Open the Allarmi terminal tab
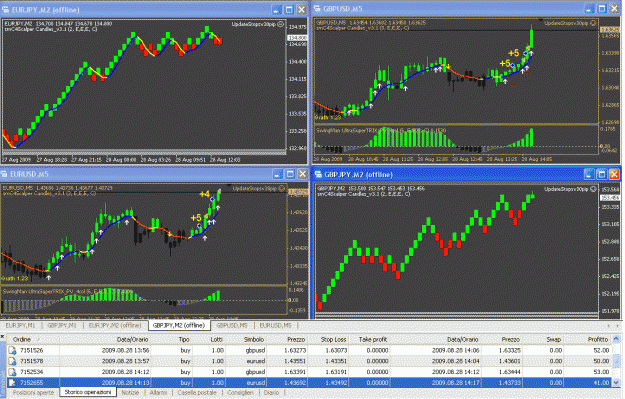Screen dimensions: 625x399 [x=158, y=393]
